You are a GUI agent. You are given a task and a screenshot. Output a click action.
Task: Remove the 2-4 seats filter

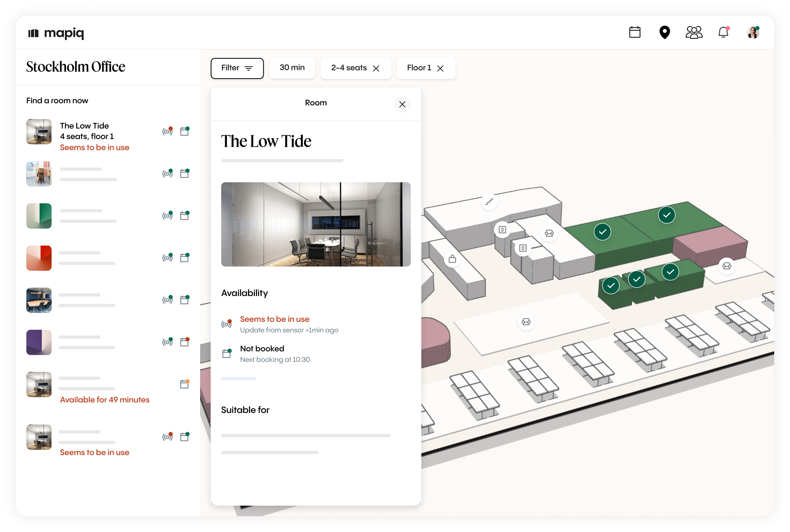coord(376,68)
